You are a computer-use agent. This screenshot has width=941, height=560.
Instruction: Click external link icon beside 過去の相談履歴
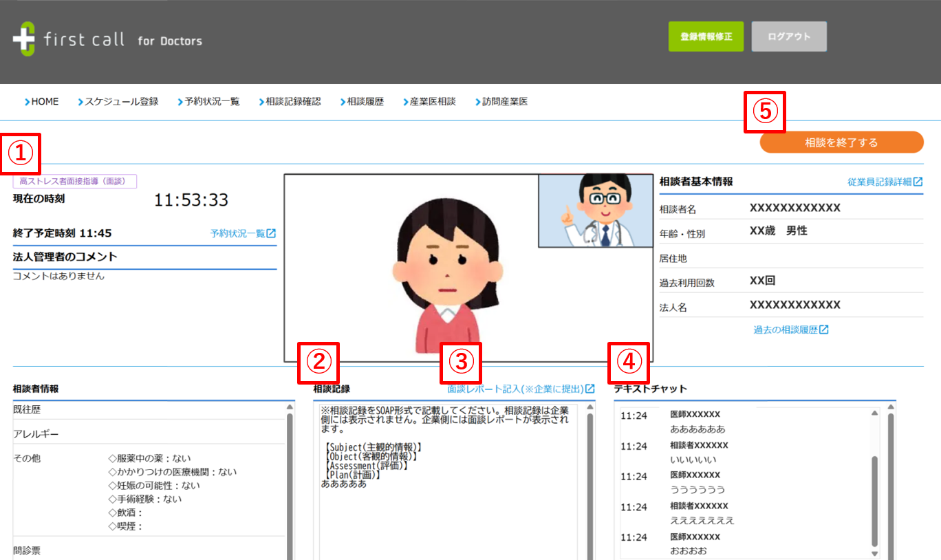[823, 330]
